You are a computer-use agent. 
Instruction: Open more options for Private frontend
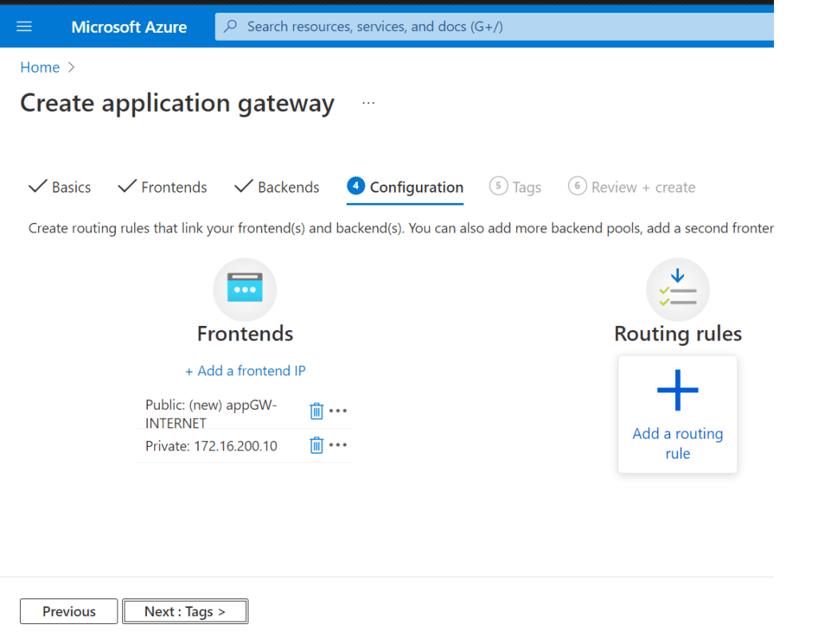(x=339, y=445)
